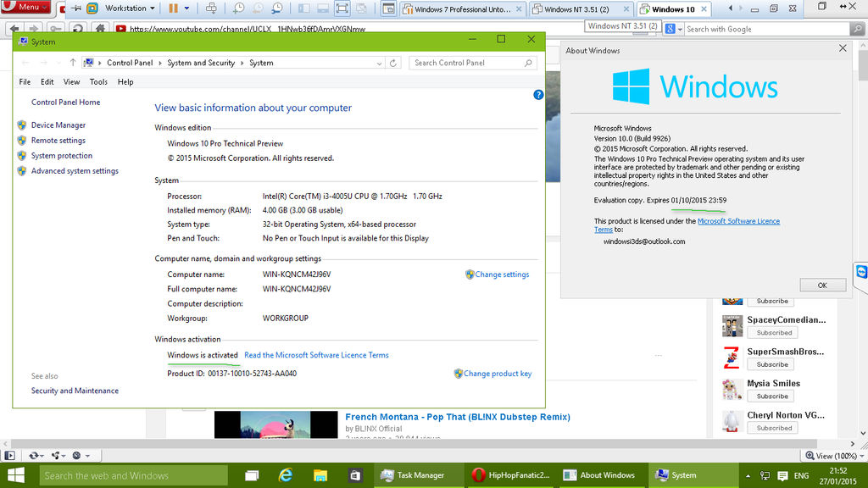This screenshot has width=868, height=488.
Task: Enter full screen mode in VMware
Action: (344, 8)
